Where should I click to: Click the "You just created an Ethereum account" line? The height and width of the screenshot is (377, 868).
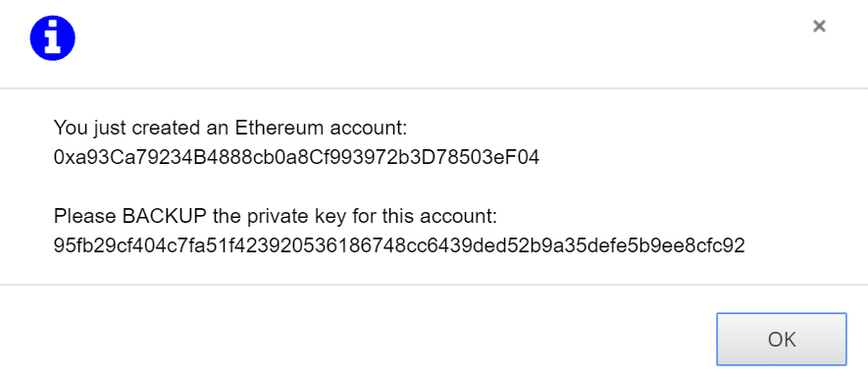[230, 128]
